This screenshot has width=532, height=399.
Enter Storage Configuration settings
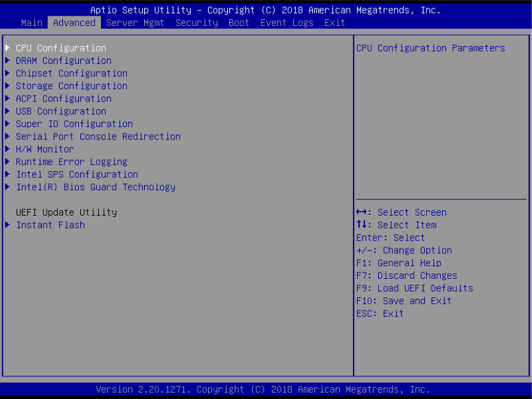[71, 86]
